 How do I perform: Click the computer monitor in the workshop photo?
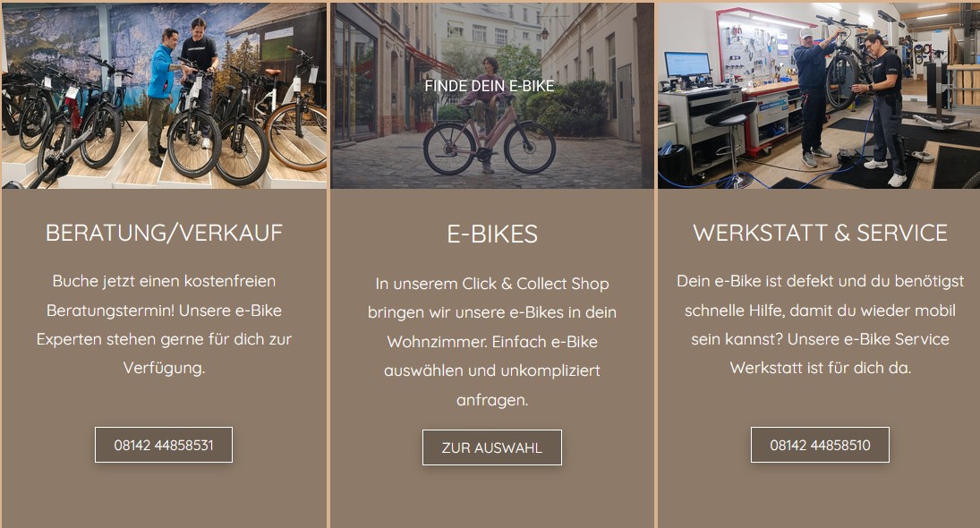point(686,66)
